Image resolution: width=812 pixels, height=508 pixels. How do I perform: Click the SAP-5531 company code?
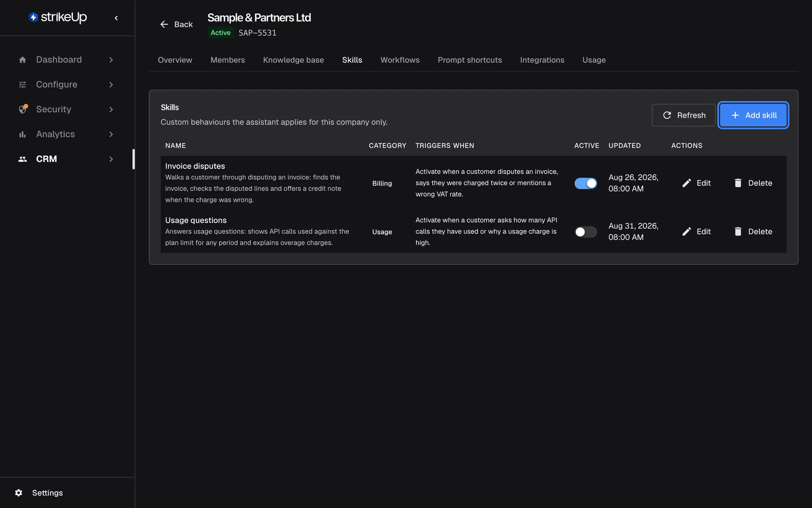tap(258, 33)
